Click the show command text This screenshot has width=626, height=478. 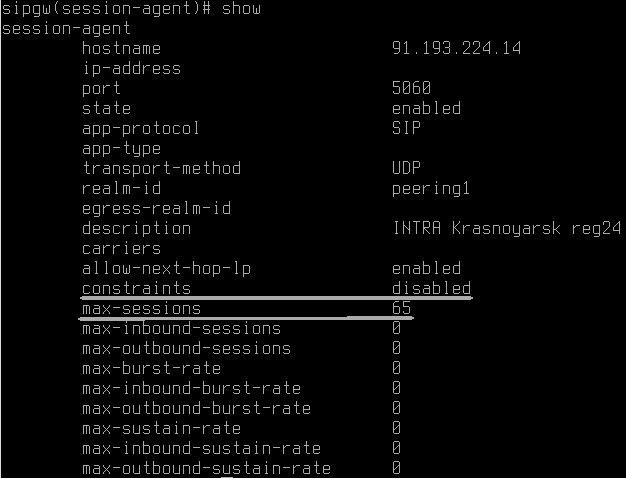tap(241, 8)
